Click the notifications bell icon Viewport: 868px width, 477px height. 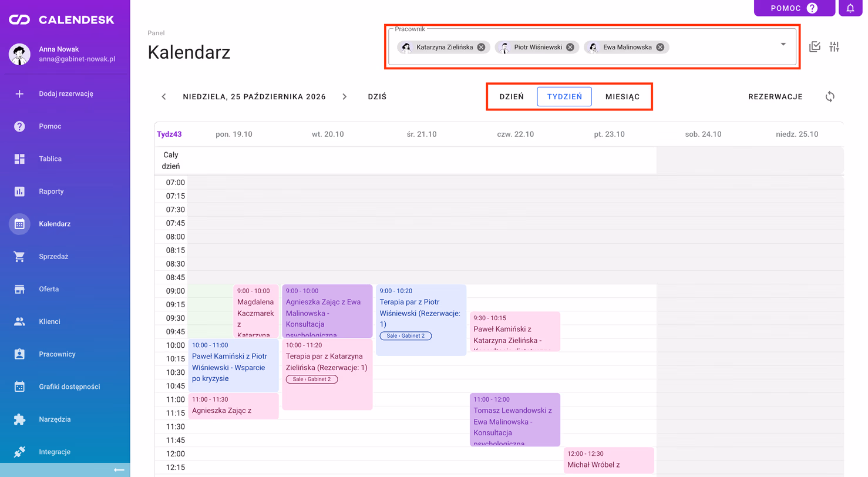pyautogui.click(x=850, y=8)
